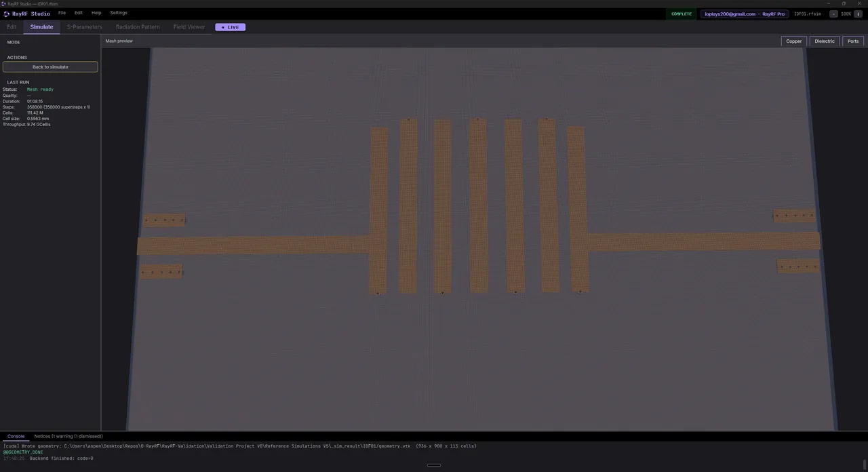The height and width of the screenshot is (472, 868).
Task: Toggle Copper layer visibility
Action: tap(794, 41)
